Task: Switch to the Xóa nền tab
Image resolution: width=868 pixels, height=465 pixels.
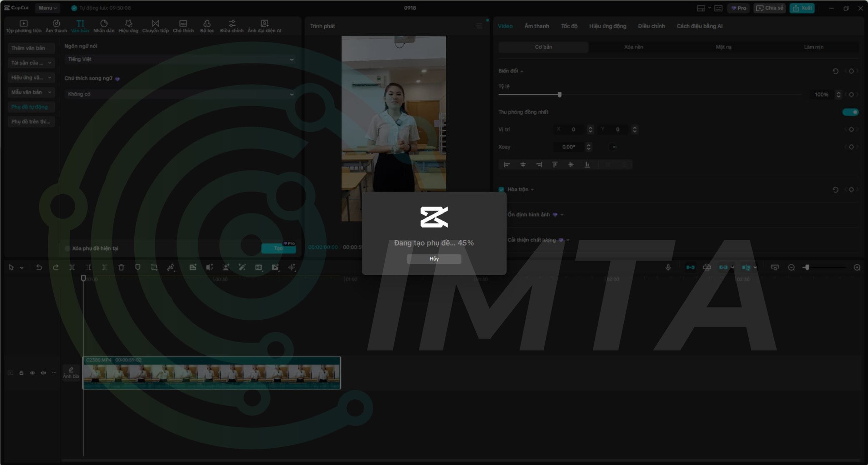Action: coord(633,47)
